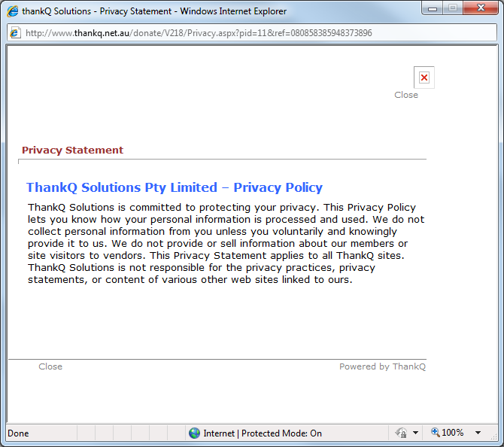Maximize the Internet Explorer window
This screenshot has width=504, height=447.
452,9
